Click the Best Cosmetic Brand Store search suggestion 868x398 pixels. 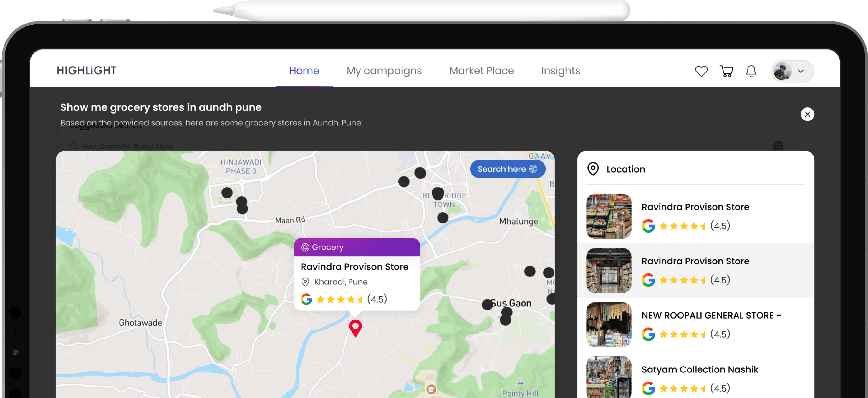(x=127, y=146)
